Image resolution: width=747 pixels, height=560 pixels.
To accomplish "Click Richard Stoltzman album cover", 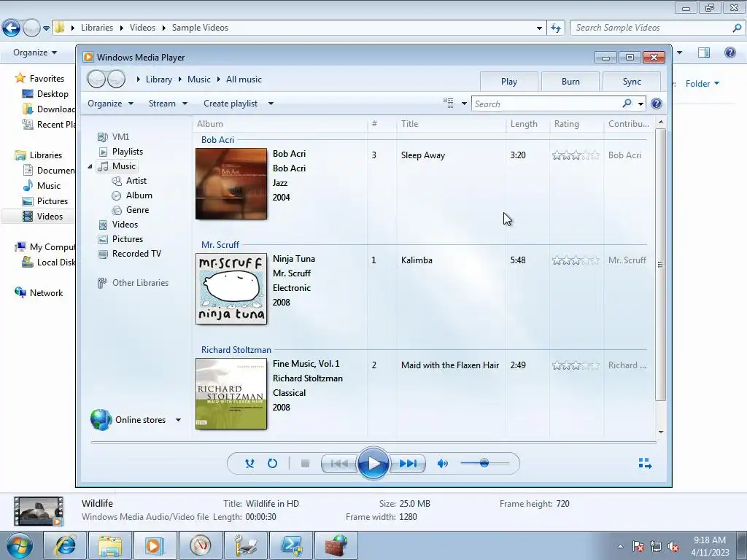I will [x=231, y=394].
